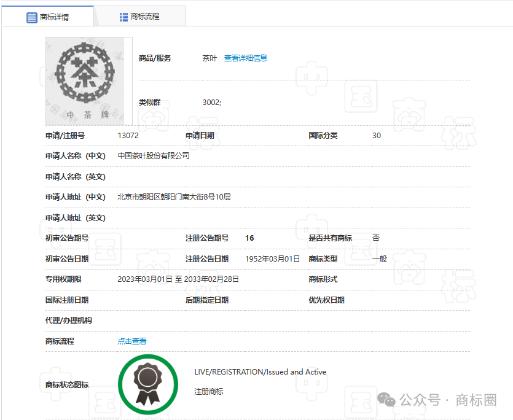Click the 是否共有商标 value 否
Image resolution: width=513 pixels, height=420 pixels.
coord(375,238)
